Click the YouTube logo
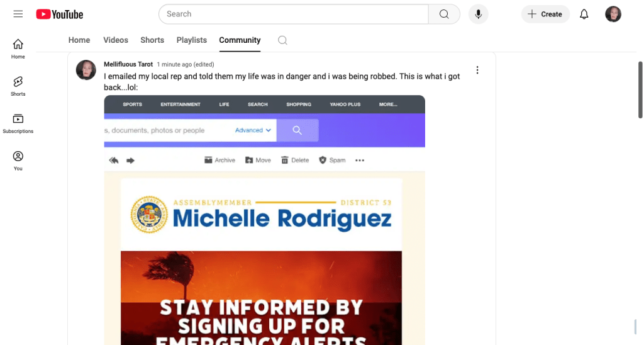644x345 pixels. 60,14
